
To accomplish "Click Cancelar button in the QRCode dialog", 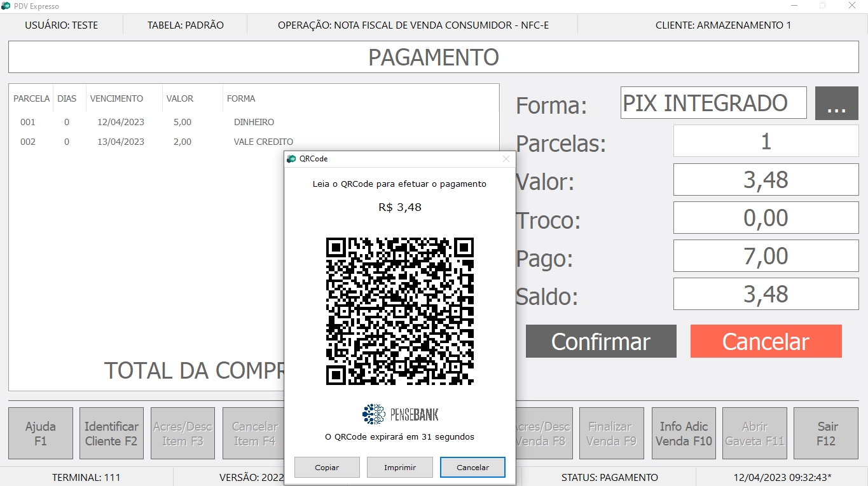I will point(473,468).
